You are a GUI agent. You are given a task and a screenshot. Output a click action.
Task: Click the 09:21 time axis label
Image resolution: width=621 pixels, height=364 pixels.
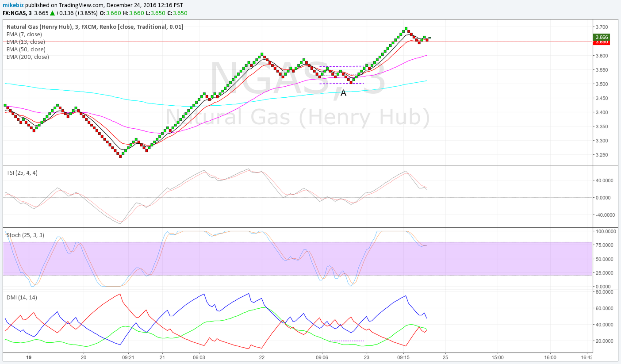(x=128, y=357)
